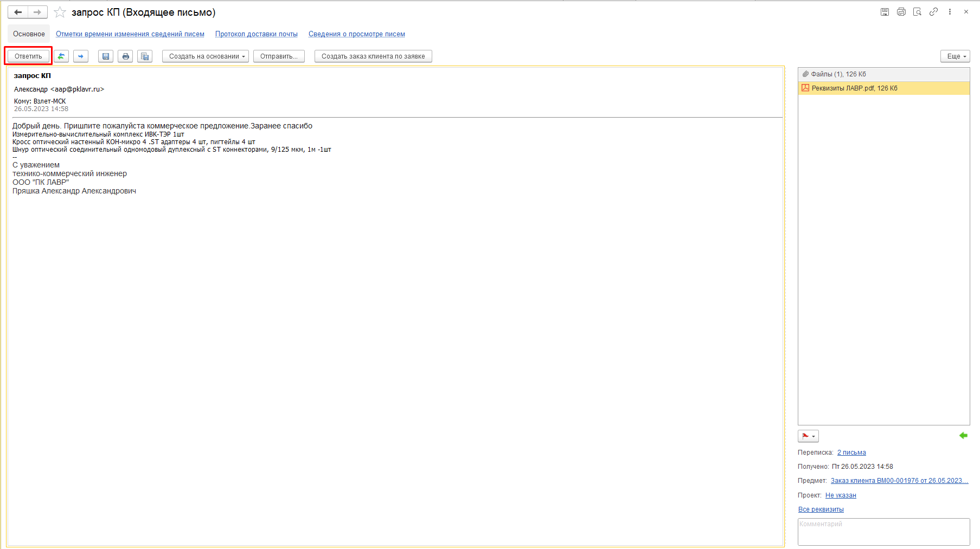Click the save attachments icon in the toolbar
The height and width of the screenshot is (549, 980).
coord(145,56)
